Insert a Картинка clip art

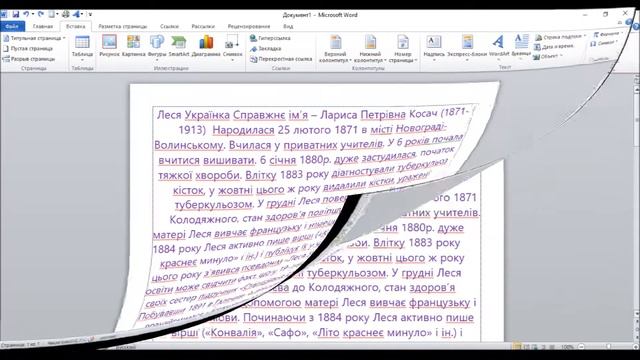point(133,46)
